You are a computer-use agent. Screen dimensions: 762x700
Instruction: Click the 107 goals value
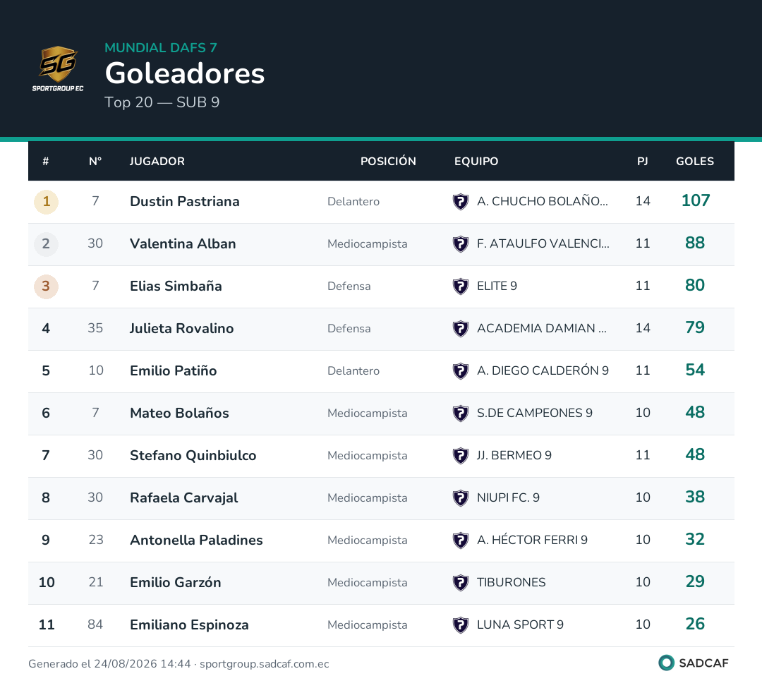(696, 200)
